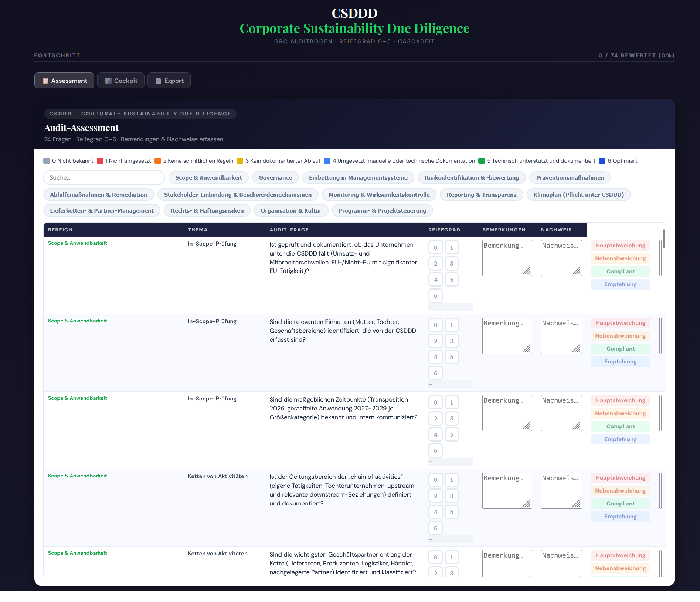The image size is (700, 602).
Task: Click the gray '0 Nicht bekannt' legend swatch
Action: click(x=47, y=161)
